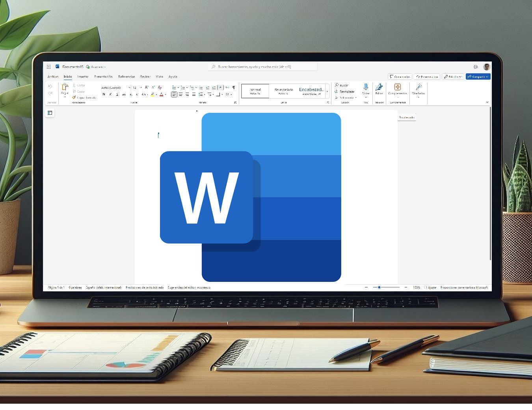Open the Ayuda tab

[173, 76]
